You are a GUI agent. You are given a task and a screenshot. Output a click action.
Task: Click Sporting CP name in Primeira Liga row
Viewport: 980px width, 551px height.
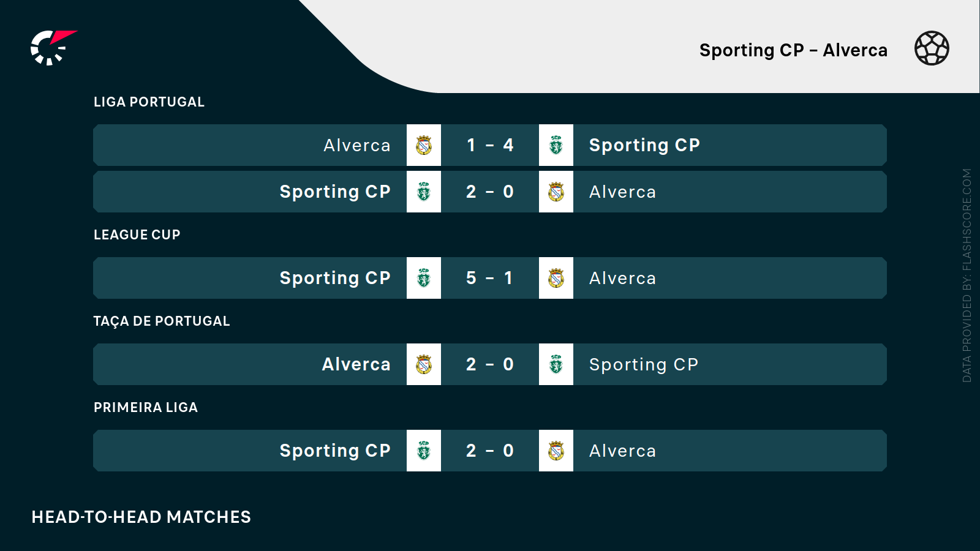[335, 451]
